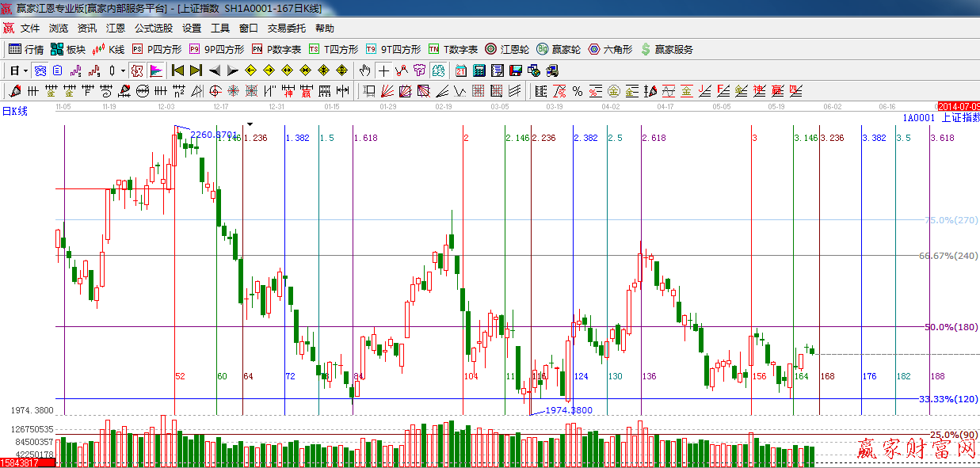This screenshot has height=468, width=980.
Task: Open the 江恩轮 Gann wheel tool
Action: pyautogui.click(x=508, y=49)
